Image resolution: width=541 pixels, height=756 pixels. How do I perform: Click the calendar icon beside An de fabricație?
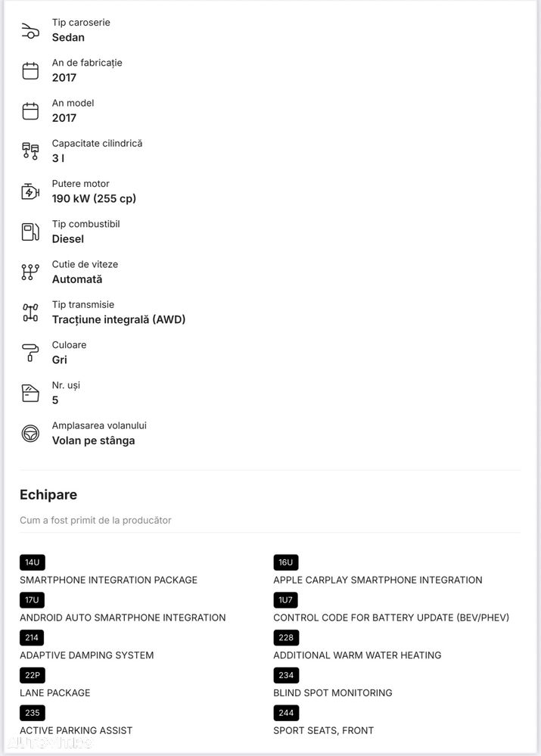point(30,71)
